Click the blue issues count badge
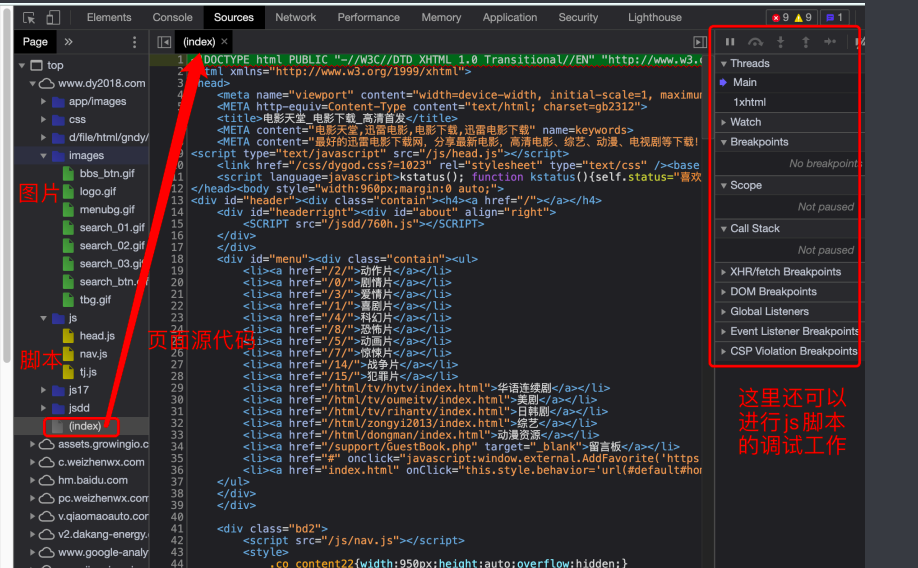918x568 pixels. 834,18
